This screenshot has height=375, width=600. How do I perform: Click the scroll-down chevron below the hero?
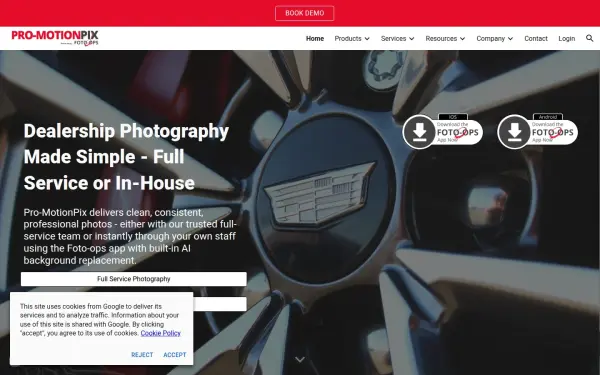click(300, 359)
